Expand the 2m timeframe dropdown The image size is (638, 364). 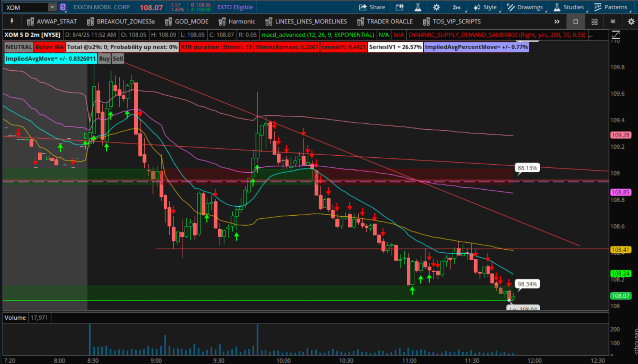click(458, 7)
